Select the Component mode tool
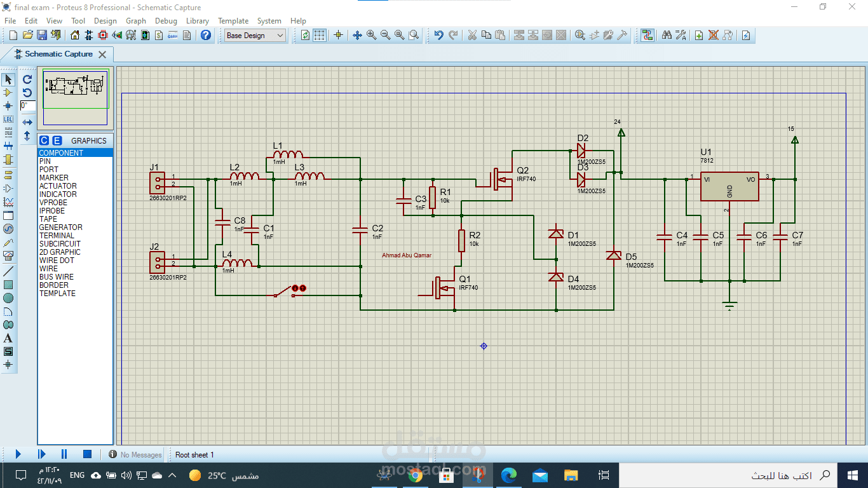 [8, 91]
